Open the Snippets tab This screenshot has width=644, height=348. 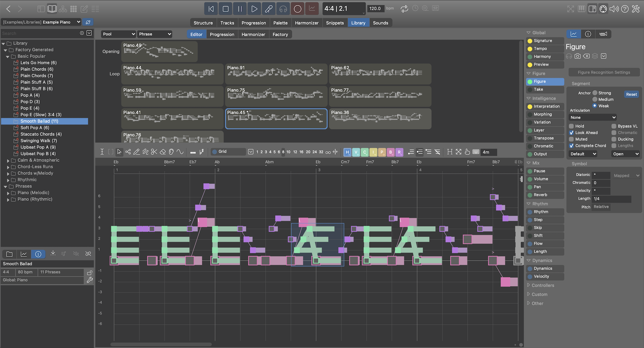(x=335, y=23)
